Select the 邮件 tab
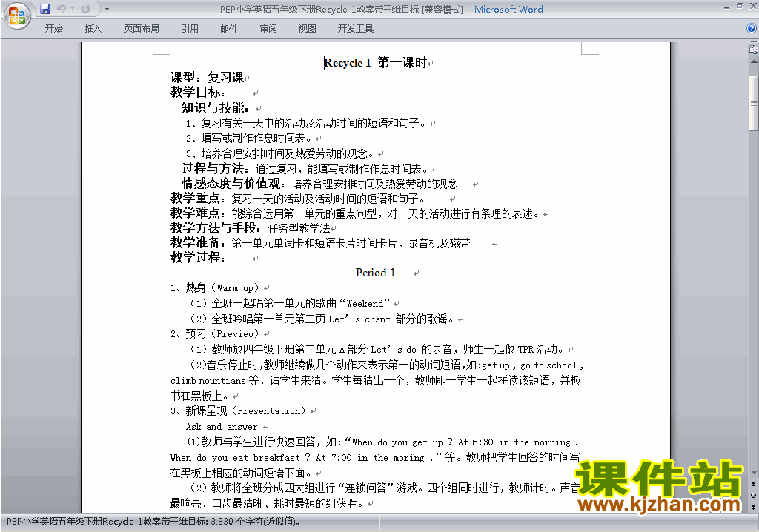The height and width of the screenshot is (532, 759). [x=229, y=29]
